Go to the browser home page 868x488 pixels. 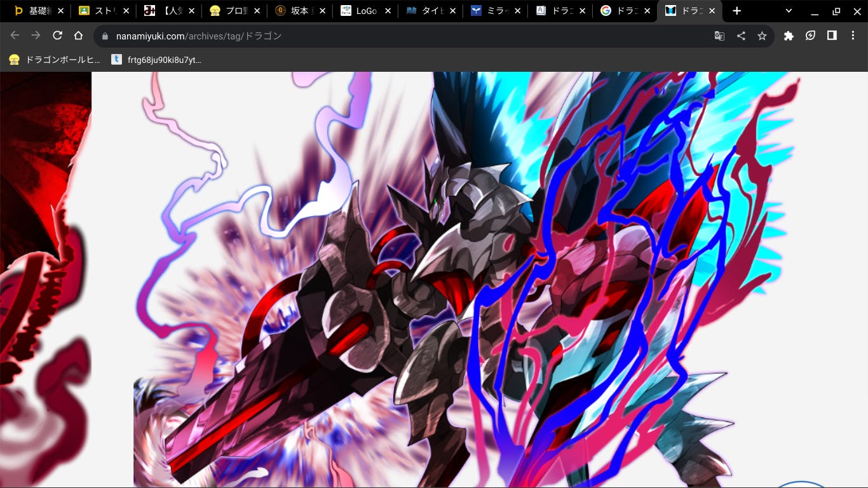(78, 36)
